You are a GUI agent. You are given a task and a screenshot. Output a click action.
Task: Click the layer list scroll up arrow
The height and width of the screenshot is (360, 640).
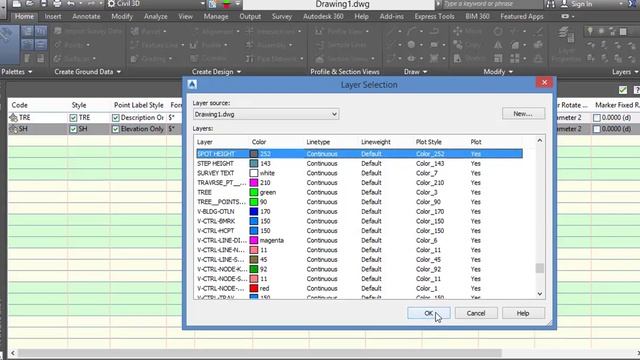540,140
